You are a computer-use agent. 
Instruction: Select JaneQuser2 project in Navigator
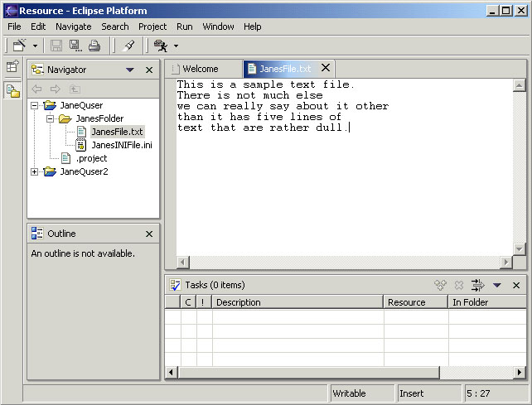tap(85, 171)
